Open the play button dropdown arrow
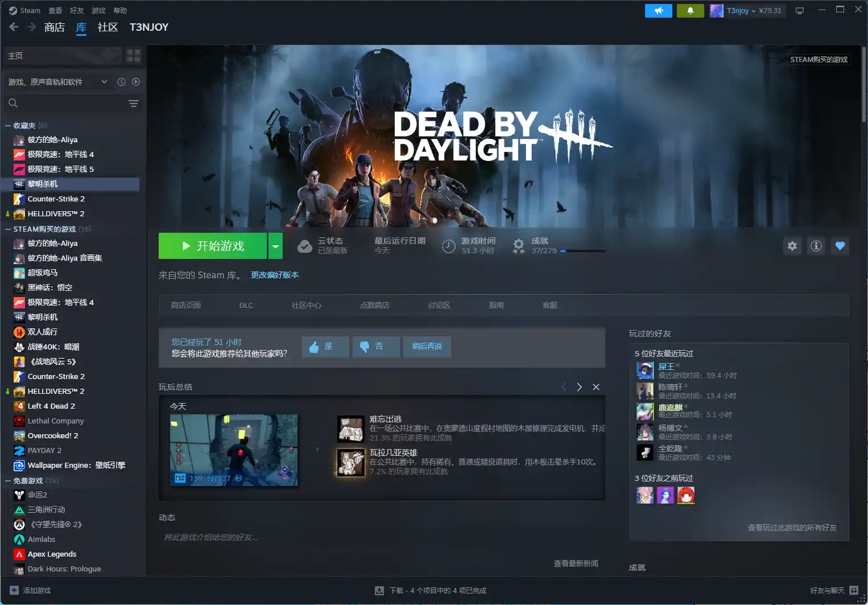Viewport: 868px width, 605px height. click(275, 246)
